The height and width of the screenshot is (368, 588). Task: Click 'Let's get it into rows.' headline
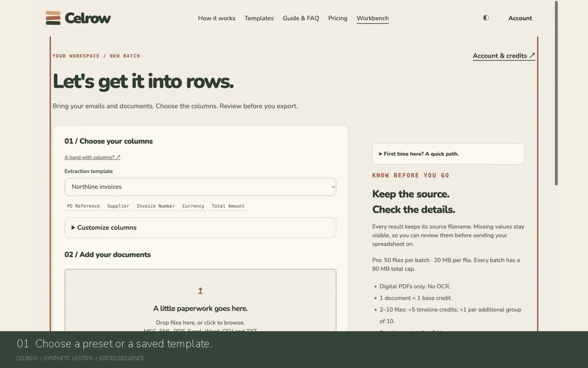pyautogui.click(x=143, y=82)
